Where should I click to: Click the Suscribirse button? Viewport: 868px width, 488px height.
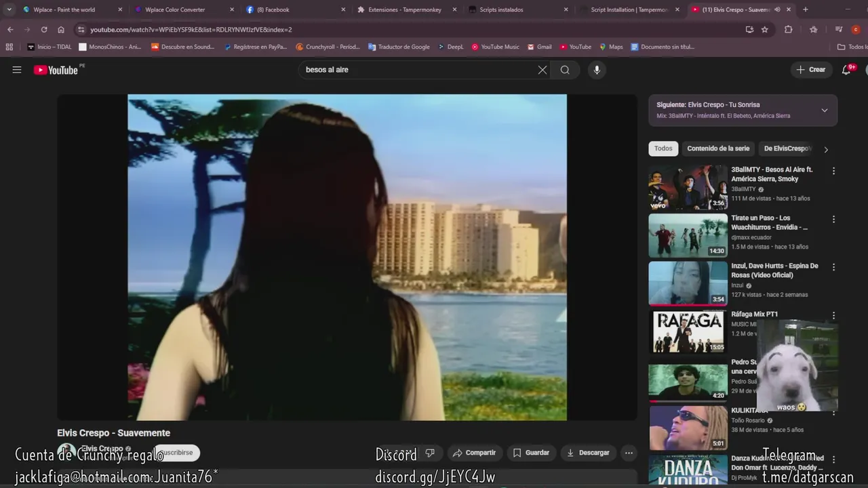coord(176,453)
